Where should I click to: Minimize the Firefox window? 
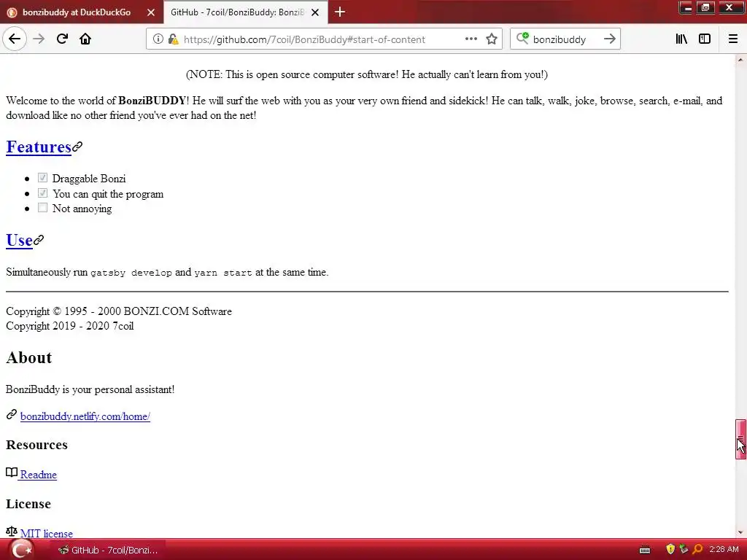[686, 7]
